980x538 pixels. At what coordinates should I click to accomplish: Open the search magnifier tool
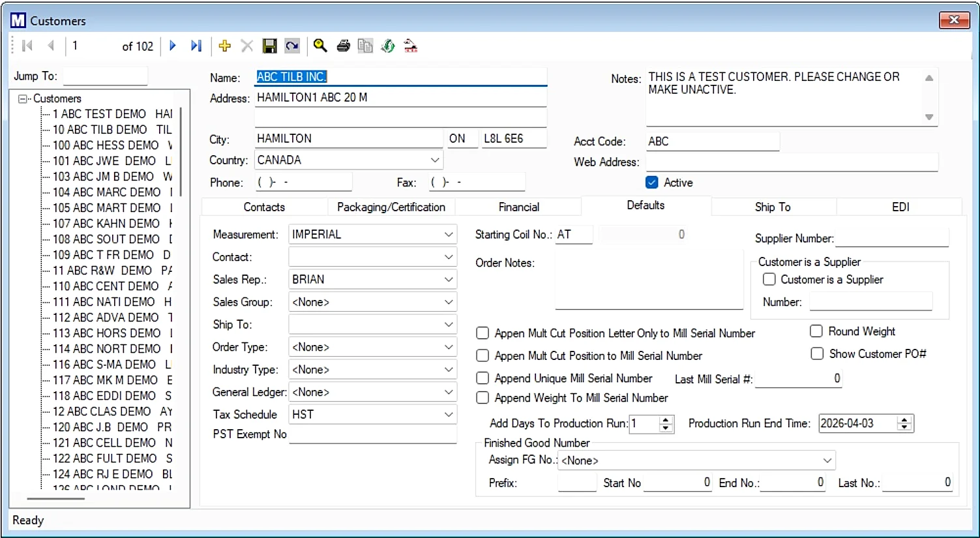coord(319,46)
